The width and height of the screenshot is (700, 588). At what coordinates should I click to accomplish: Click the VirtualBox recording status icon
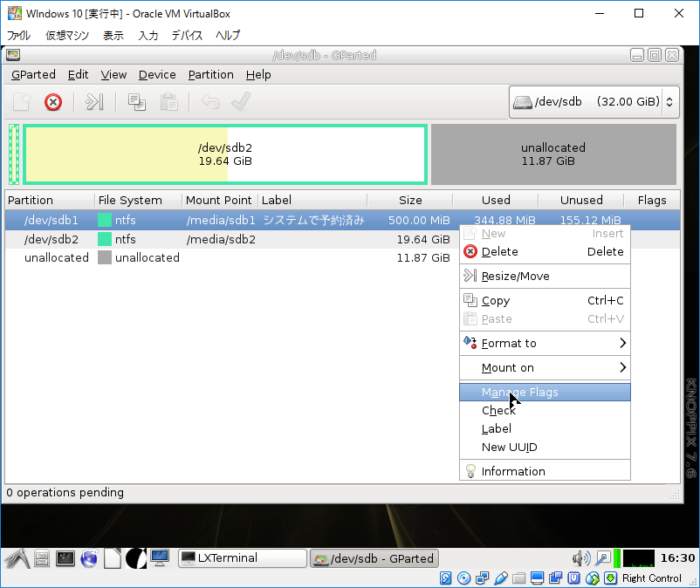click(x=555, y=578)
